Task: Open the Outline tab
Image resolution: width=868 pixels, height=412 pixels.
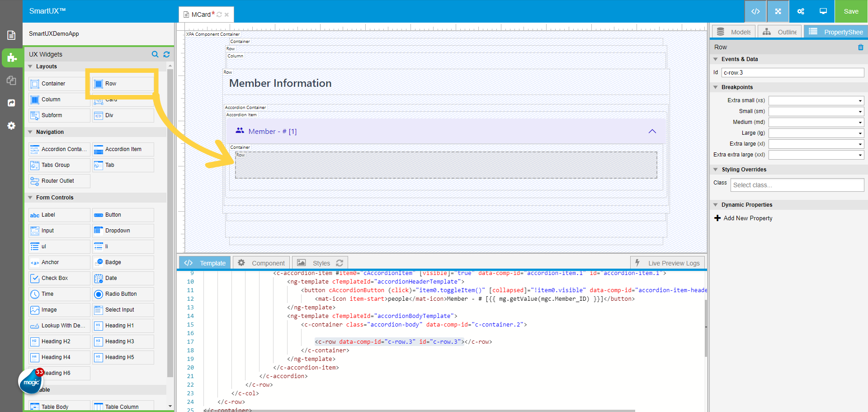Action: (780, 32)
